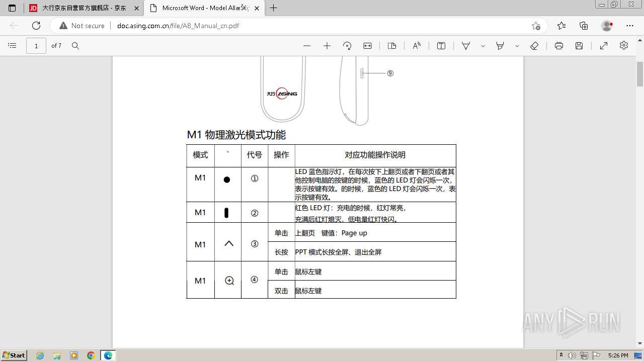The width and height of the screenshot is (644, 362).
Task: Save the PDF document
Action: pos(579,46)
